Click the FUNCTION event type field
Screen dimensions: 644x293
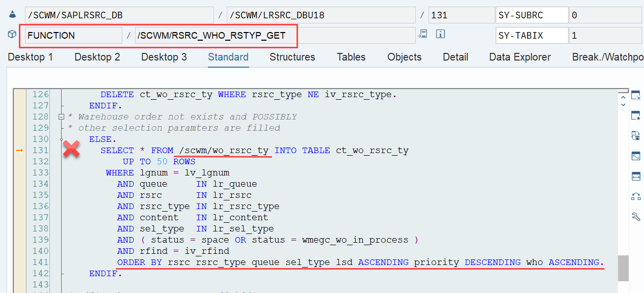(73, 36)
